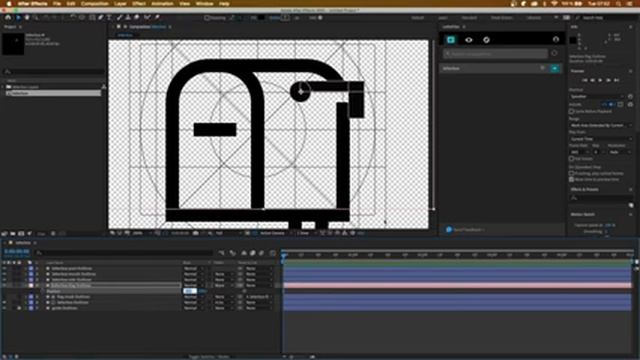The width and height of the screenshot is (640, 360).
Task: Switch to the Standard workspace
Action: click(x=469, y=18)
